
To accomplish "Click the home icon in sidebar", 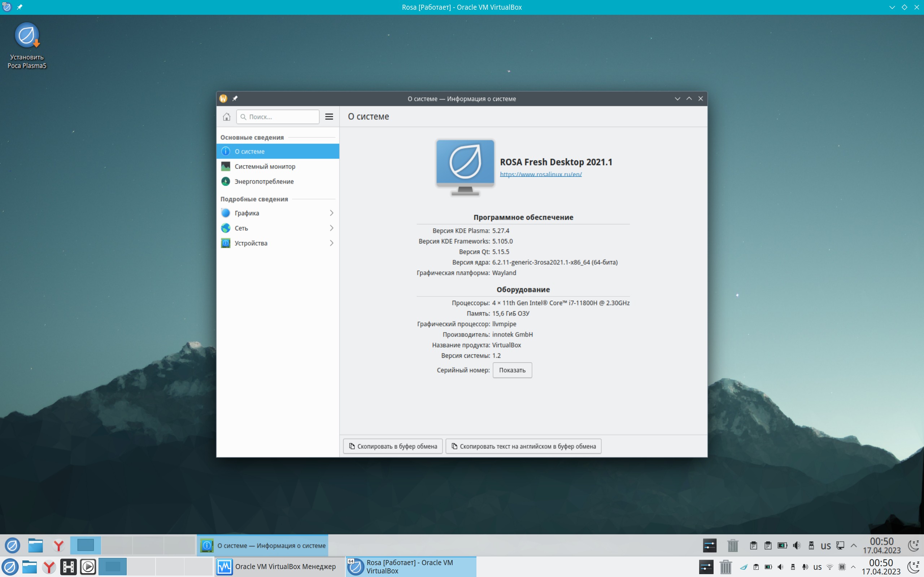I will click(x=226, y=117).
